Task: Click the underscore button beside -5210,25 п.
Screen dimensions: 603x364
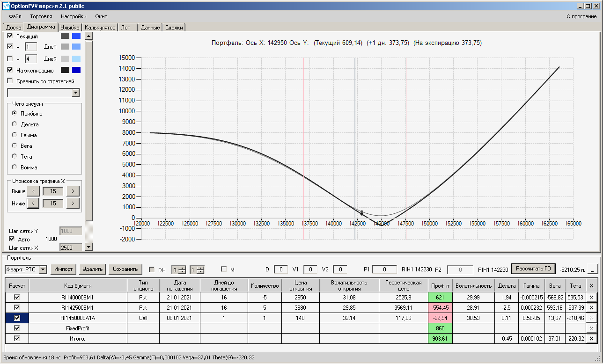Action: (593, 269)
